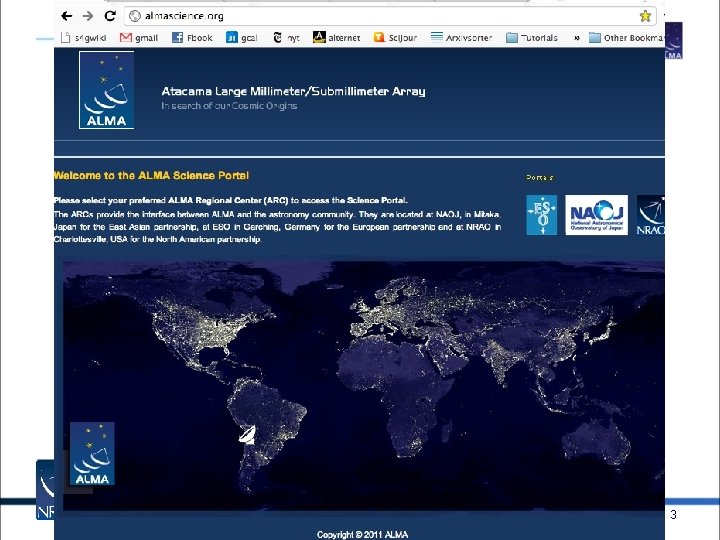Open the Arxivsorter bookmark

461,38
